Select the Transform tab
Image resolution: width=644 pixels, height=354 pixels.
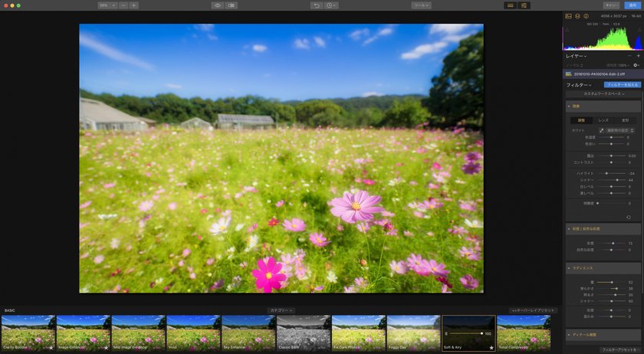tap(625, 121)
